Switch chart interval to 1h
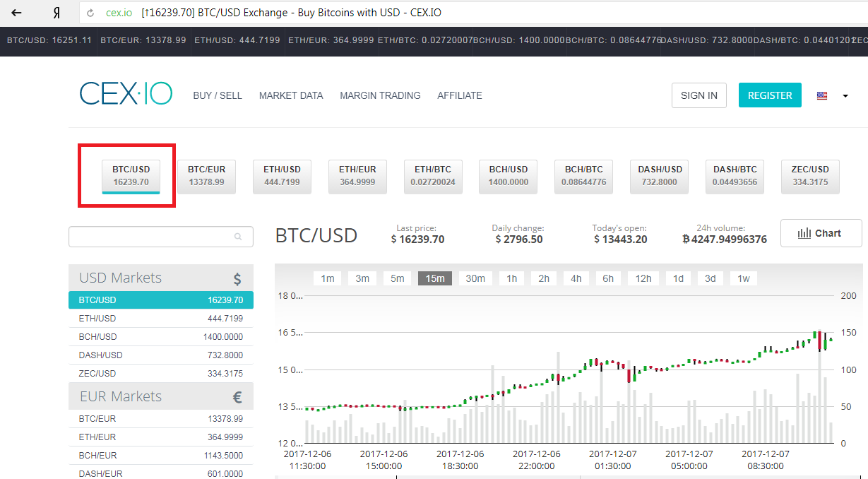Image resolution: width=868 pixels, height=479 pixels. (512, 278)
